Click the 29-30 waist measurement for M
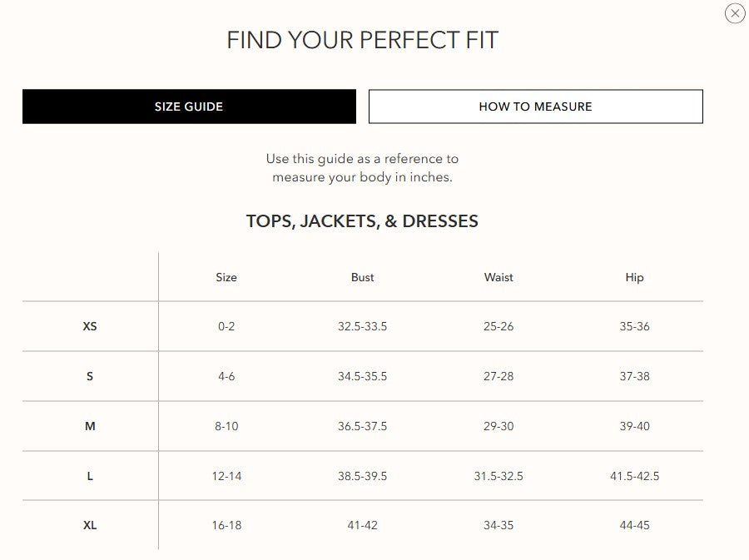 pyautogui.click(x=499, y=426)
